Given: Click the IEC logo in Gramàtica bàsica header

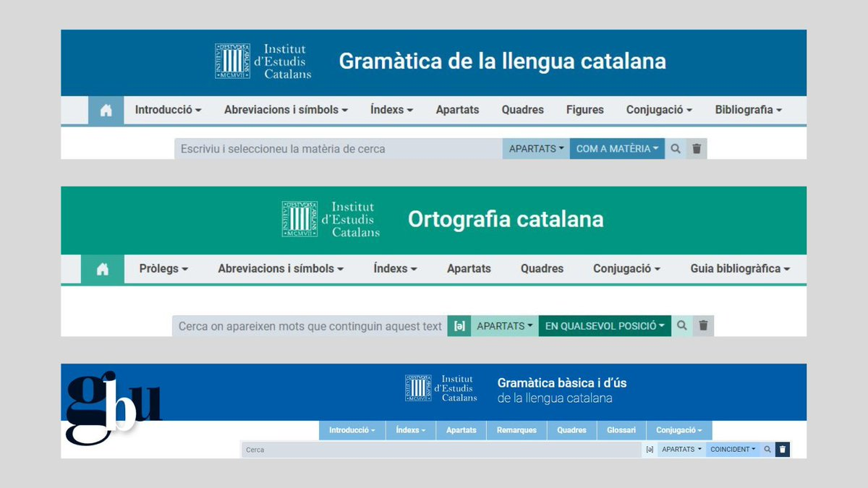Looking at the screenshot, I should click(441, 388).
